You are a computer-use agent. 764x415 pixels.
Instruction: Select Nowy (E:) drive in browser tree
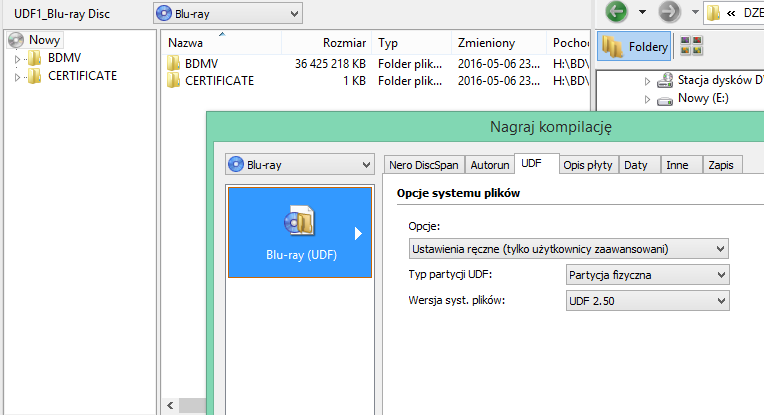pos(703,98)
